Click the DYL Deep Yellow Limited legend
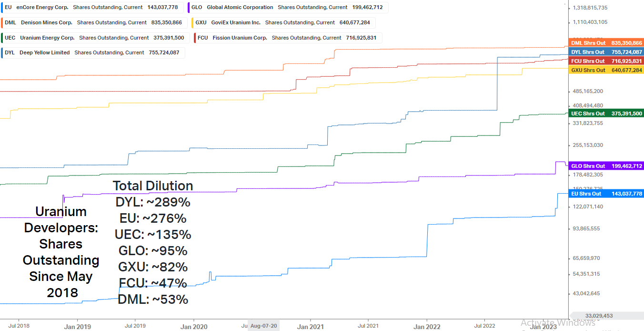This screenshot has width=644, height=331. tap(93, 52)
